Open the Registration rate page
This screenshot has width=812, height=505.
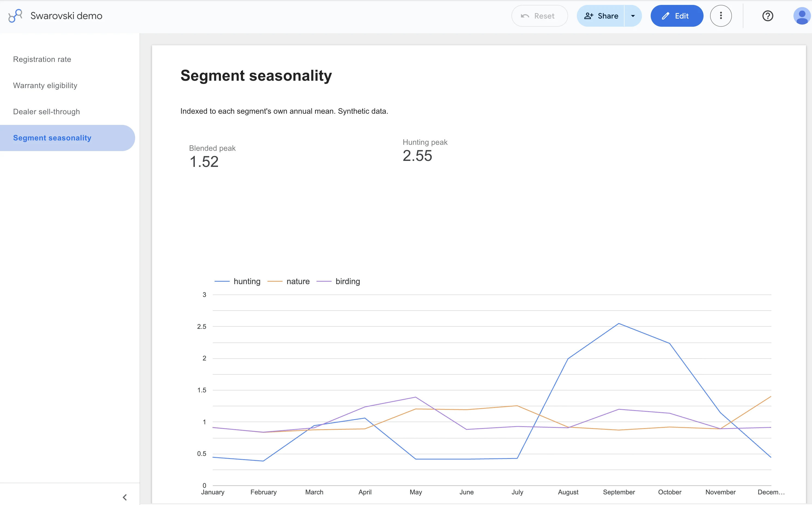[42, 59]
